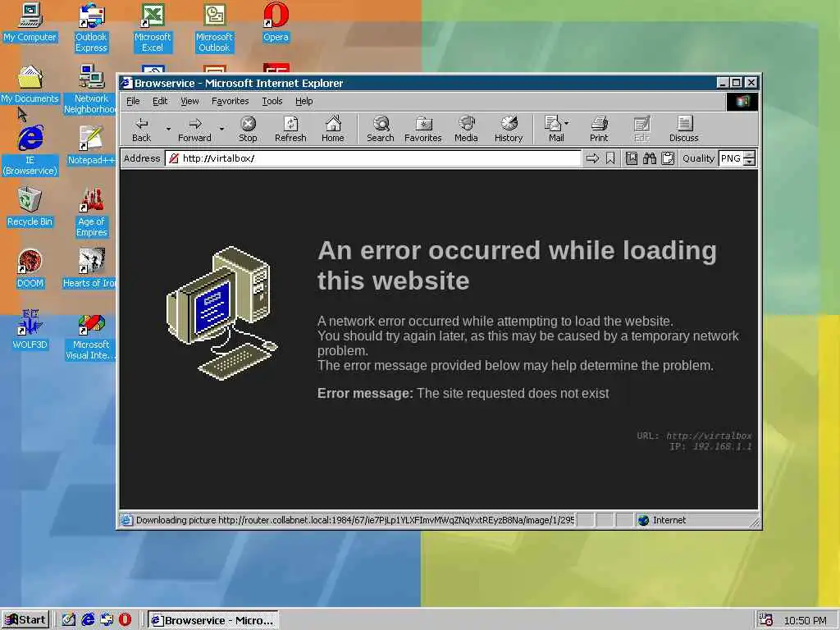
Task: Open the Edit menu
Action: (160, 101)
